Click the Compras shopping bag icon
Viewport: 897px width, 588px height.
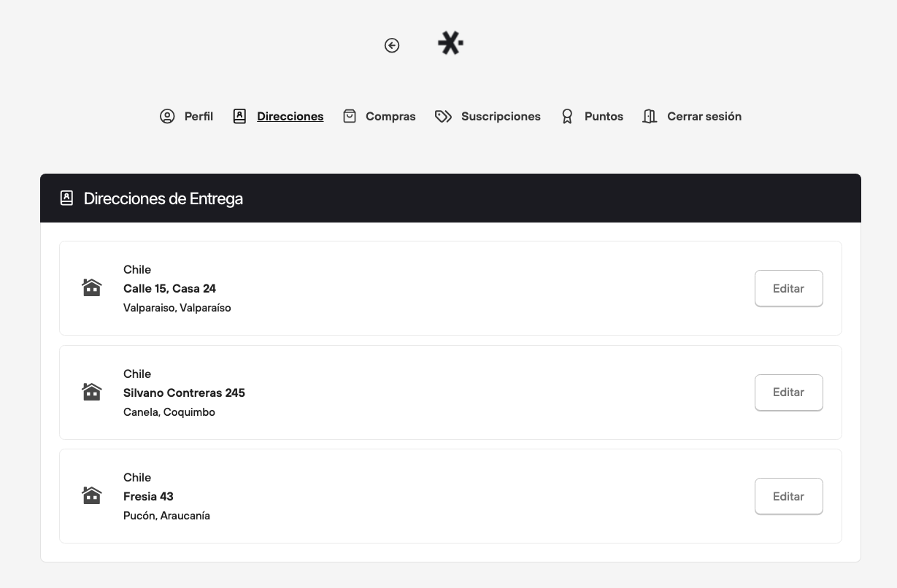350,116
